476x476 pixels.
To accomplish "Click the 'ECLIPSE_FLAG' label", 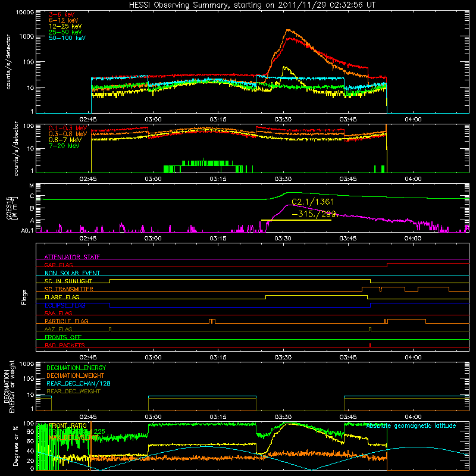I will (x=65, y=305).
